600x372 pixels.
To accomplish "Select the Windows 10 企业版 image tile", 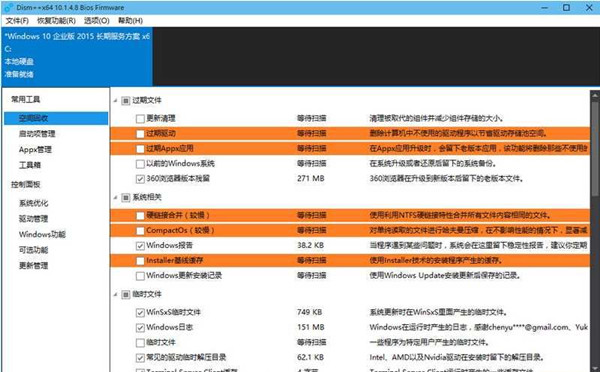I will coord(77,56).
